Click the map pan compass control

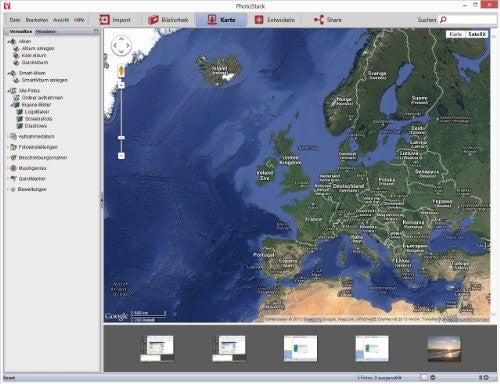click(x=121, y=45)
